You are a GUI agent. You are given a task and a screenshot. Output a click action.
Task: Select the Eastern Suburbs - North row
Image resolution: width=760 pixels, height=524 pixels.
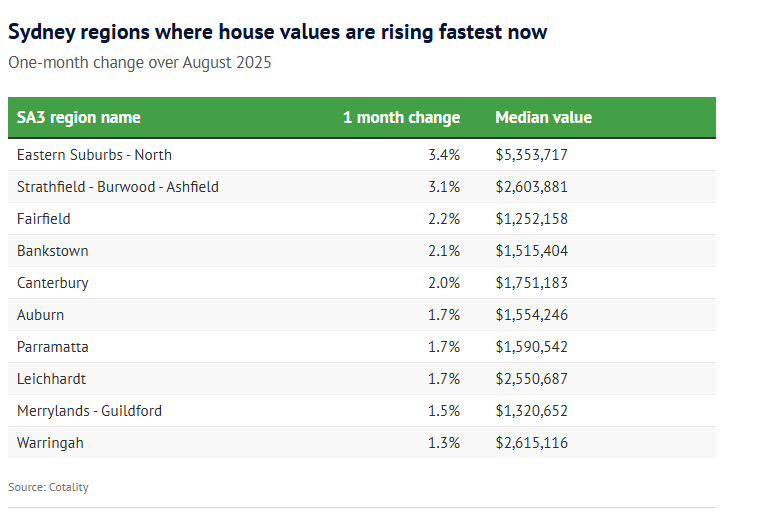tap(94, 155)
